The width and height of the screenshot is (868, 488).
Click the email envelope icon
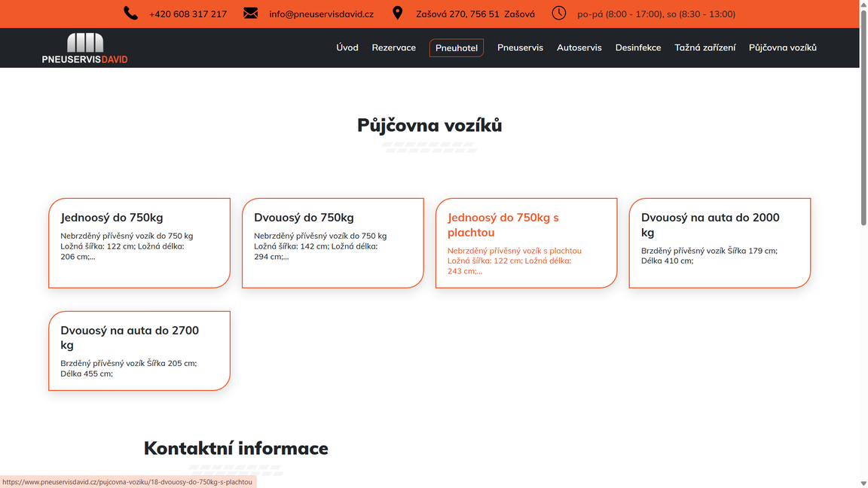pos(251,14)
